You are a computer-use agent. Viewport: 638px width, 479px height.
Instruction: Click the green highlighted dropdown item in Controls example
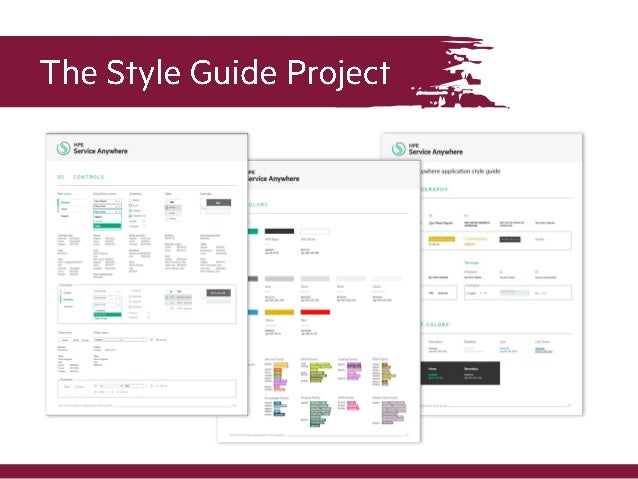point(107,314)
